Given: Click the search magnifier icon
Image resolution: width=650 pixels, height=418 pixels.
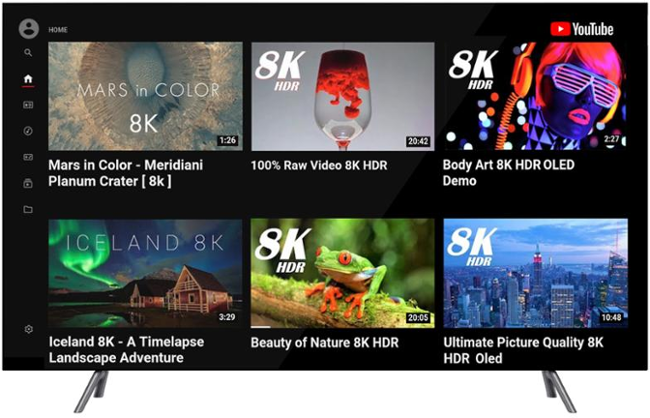Looking at the screenshot, I should tap(28, 53).
